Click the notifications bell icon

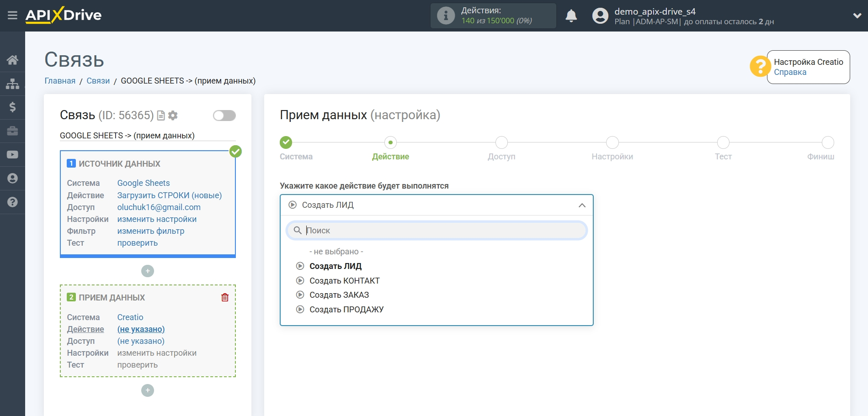pyautogui.click(x=571, y=16)
